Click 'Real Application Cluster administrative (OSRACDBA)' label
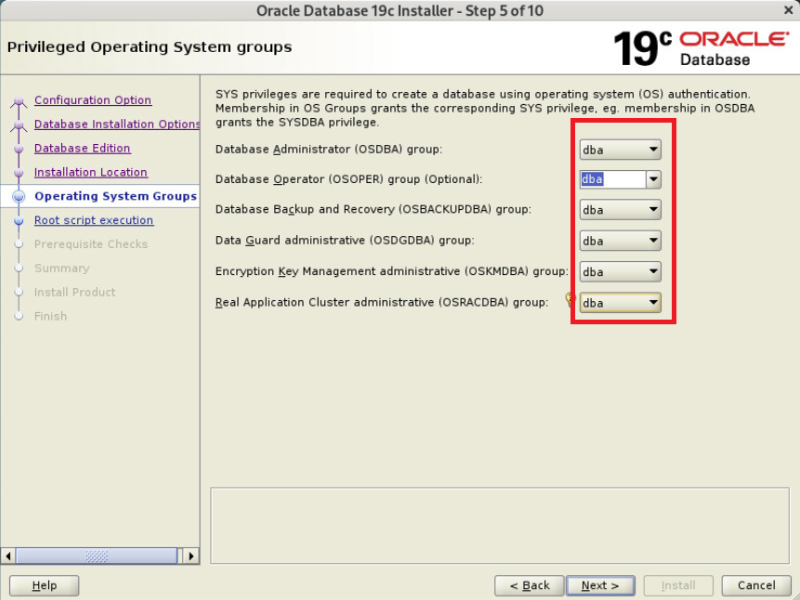This screenshot has width=800, height=600. coord(382,303)
